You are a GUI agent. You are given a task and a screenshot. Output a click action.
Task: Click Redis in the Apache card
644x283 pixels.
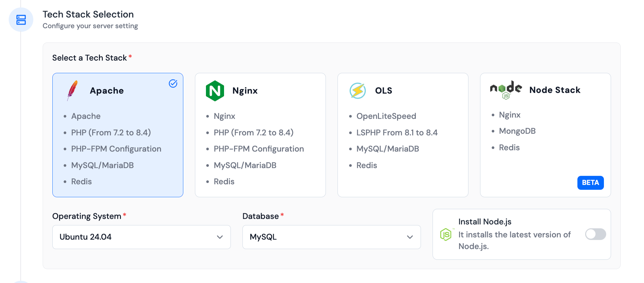(81, 182)
